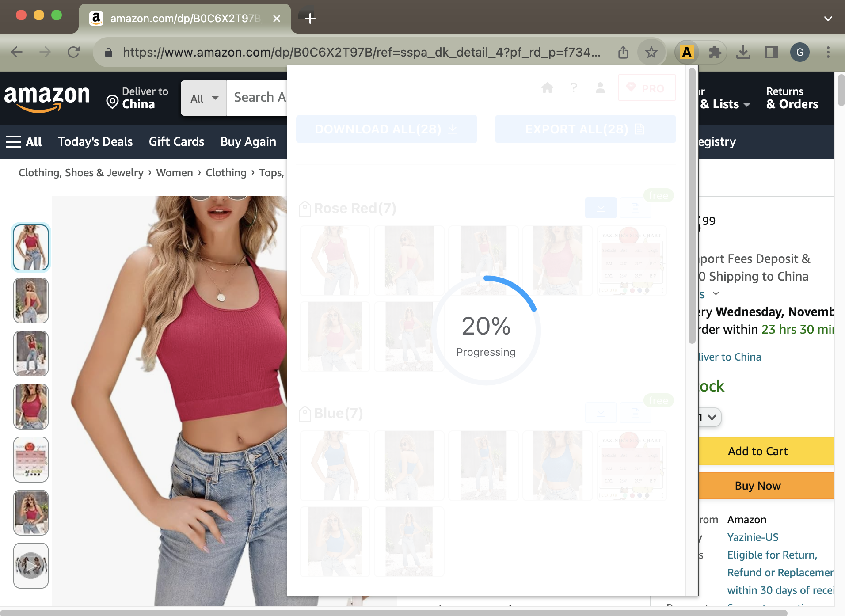Open the user account icon in the overlay
The image size is (845, 616).
(600, 87)
